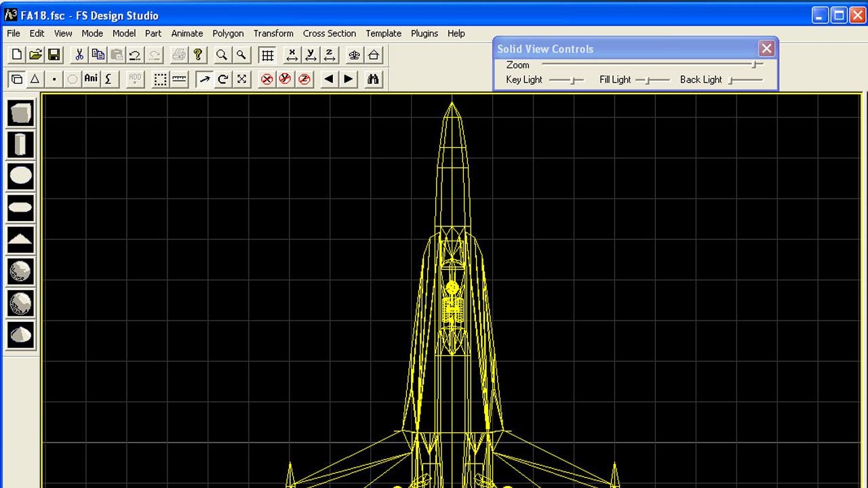This screenshot has height=488, width=868.
Task: Copy selection using the copy icon
Action: (x=98, y=55)
